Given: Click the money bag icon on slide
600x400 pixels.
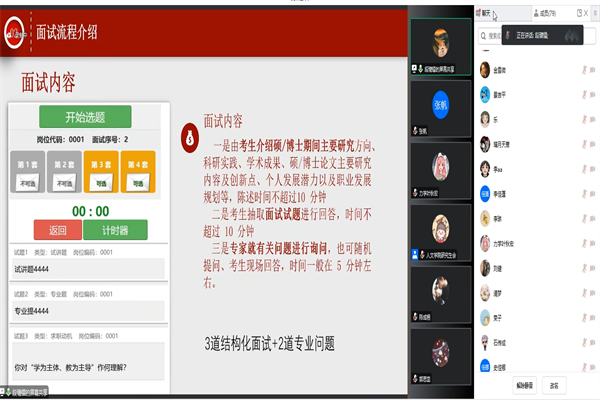Looking at the screenshot, I should pos(189,140).
